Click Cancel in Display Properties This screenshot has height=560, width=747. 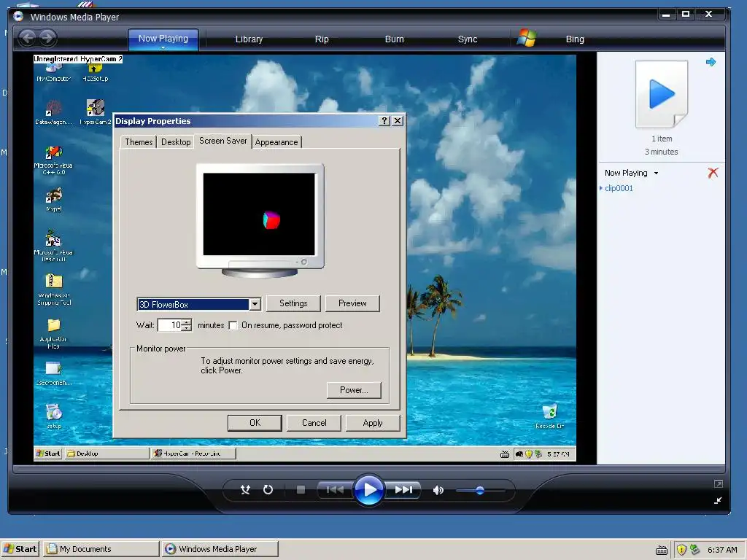pos(314,423)
